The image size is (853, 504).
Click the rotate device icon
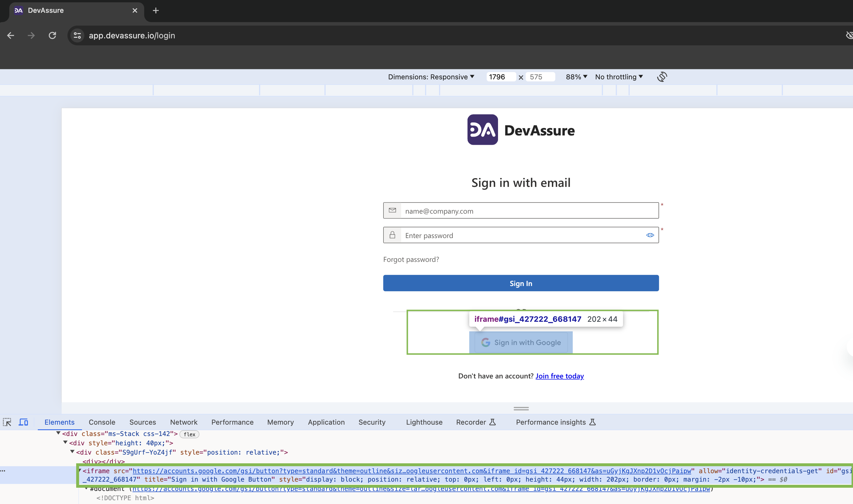(x=661, y=77)
